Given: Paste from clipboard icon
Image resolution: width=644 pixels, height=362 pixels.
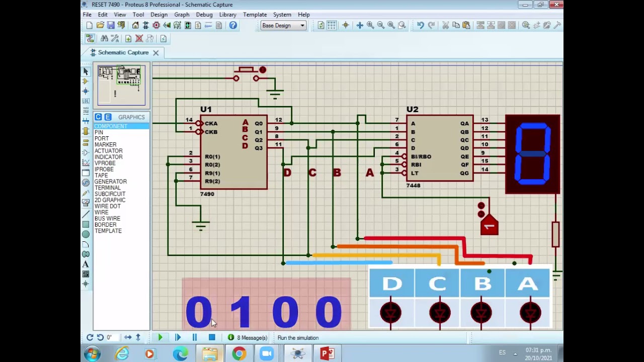Looking at the screenshot, I should (466, 25).
